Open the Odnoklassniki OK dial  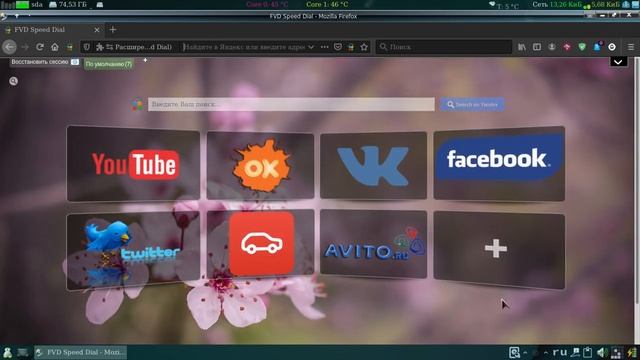[x=260, y=165]
